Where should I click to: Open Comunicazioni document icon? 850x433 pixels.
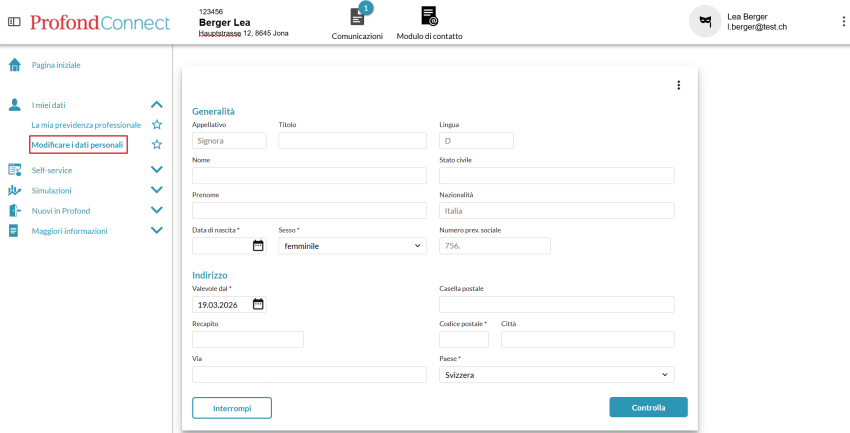(357, 17)
